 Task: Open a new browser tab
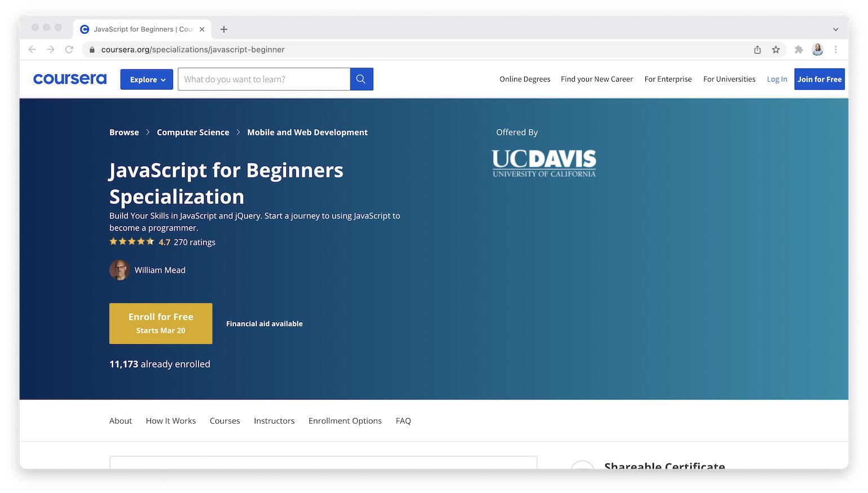tap(224, 29)
